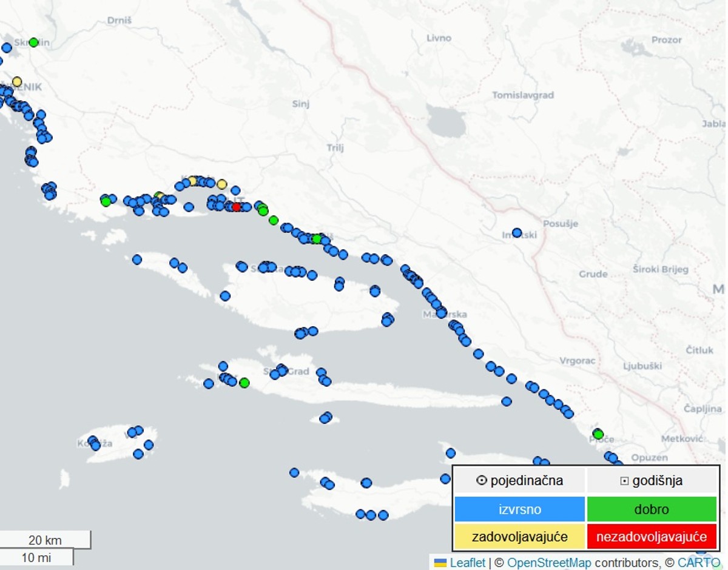Click the green marker west of Trogir

(x=106, y=201)
